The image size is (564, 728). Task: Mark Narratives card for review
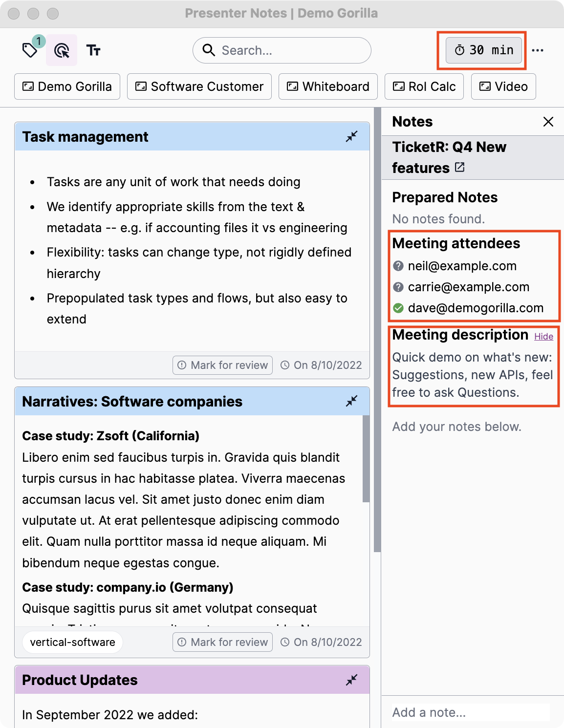223,642
